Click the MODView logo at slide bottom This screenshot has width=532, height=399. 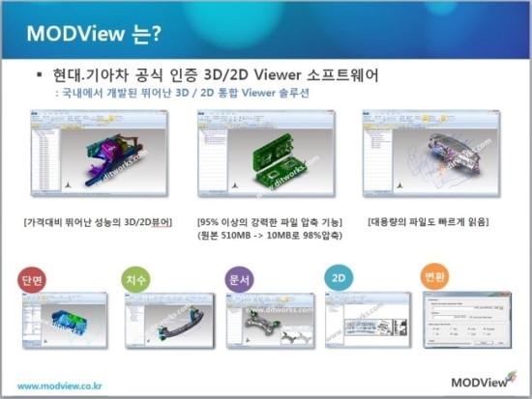484,381
